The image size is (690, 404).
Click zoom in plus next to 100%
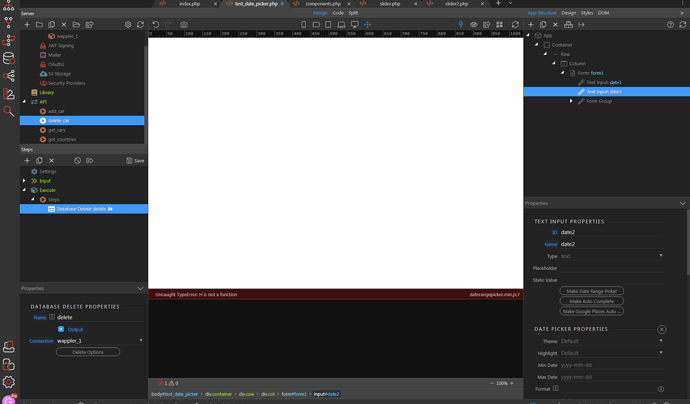pyautogui.click(x=511, y=383)
